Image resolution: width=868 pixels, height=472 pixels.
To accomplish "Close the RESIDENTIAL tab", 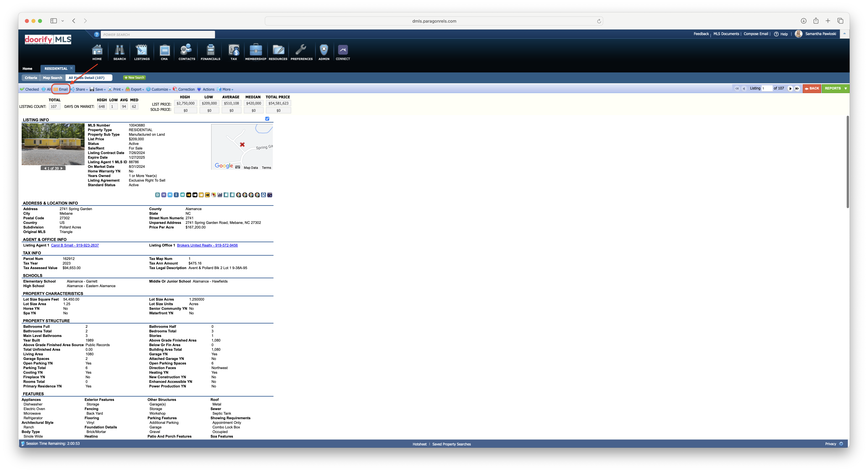I will coord(71,68).
